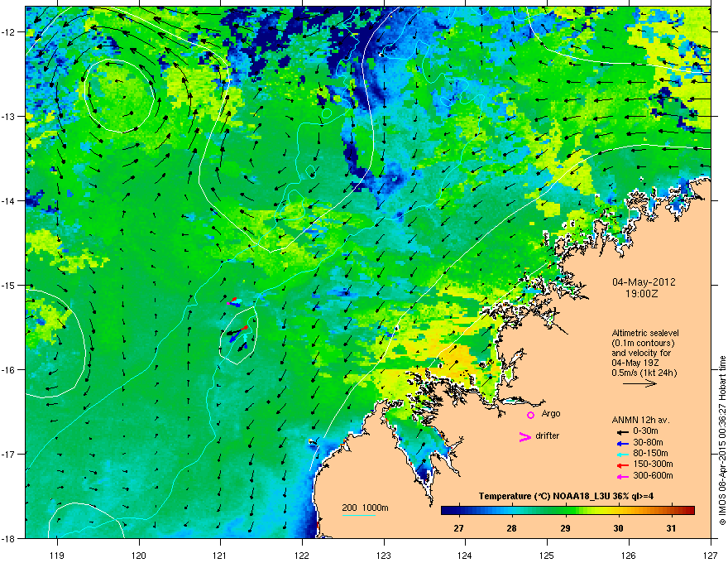Click the 300-600m depth label

(653, 475)
